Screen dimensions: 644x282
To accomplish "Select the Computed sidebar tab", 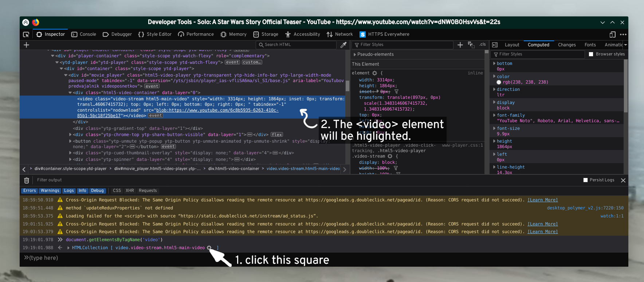I will pos(538,45).
